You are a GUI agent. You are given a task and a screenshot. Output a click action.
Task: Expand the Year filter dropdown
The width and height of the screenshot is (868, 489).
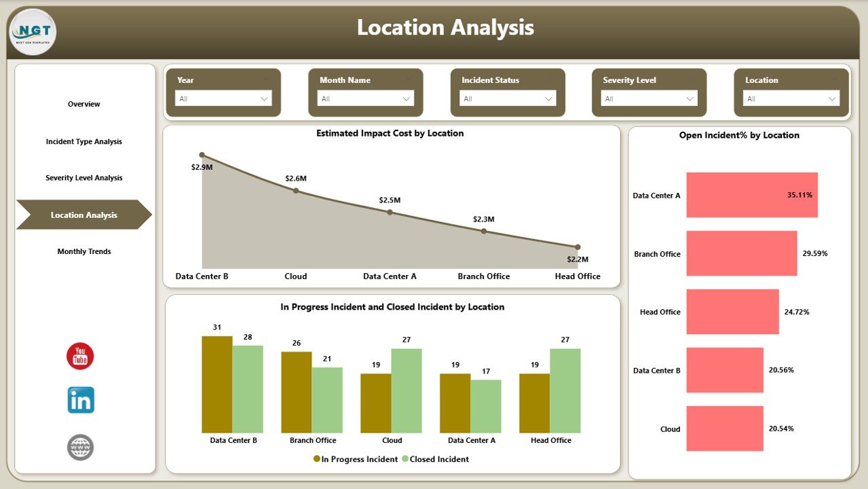(x=264, y=98)
